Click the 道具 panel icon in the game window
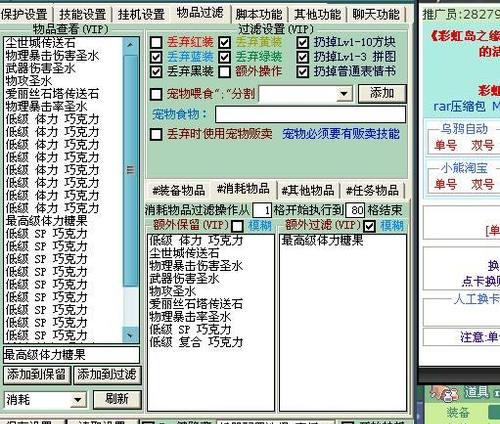Screen dimensions: 500x424 point(446,393)
